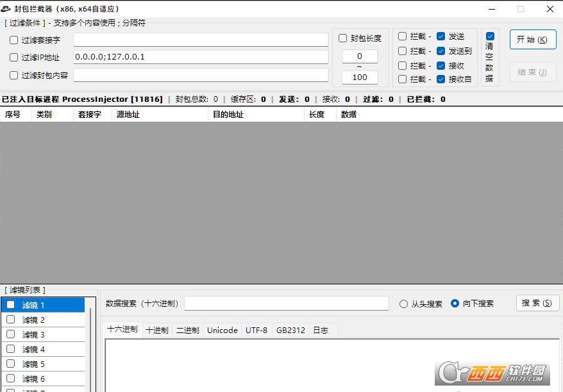Choose the 向下搜索 radio option

[x=455, y=304]
